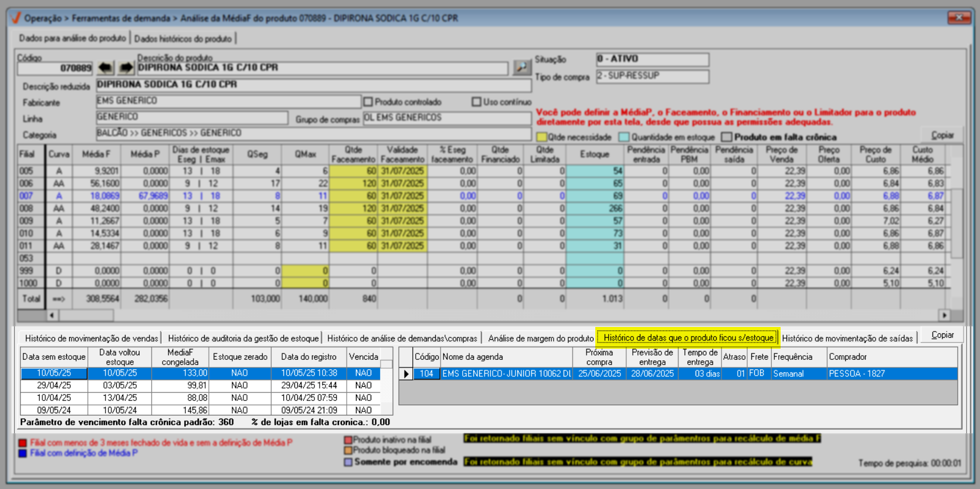Switch to Dados para análise do produto tab
The height and width of the screenshot is (489, 980).
click(72, 38)
